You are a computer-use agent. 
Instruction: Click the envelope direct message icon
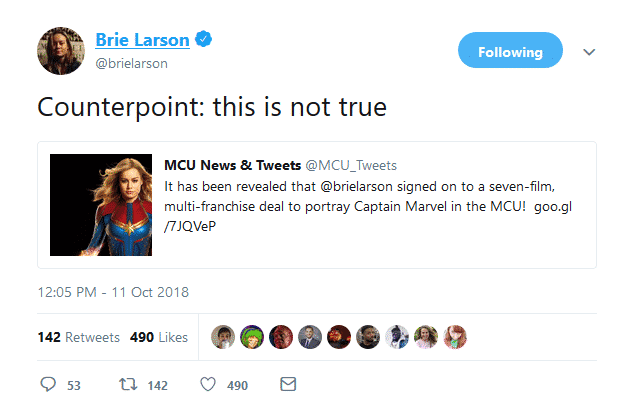click(x=288, y=385)
